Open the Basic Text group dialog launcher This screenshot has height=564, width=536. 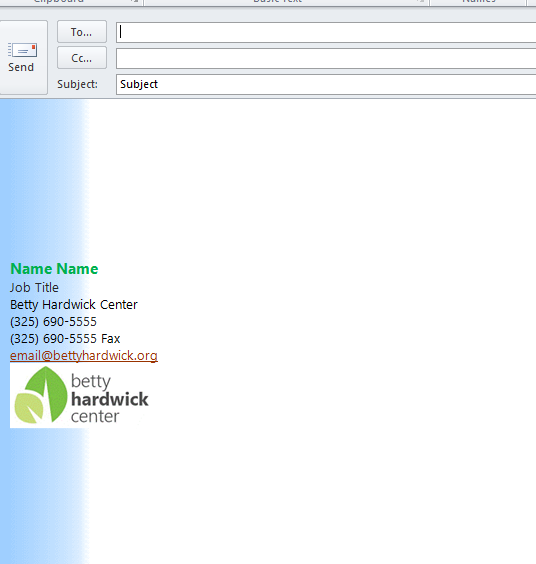tap(420, 1)
